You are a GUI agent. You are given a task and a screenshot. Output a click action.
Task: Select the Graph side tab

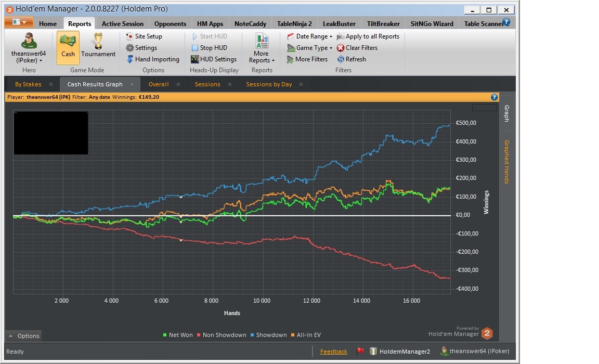click(507, 113)
